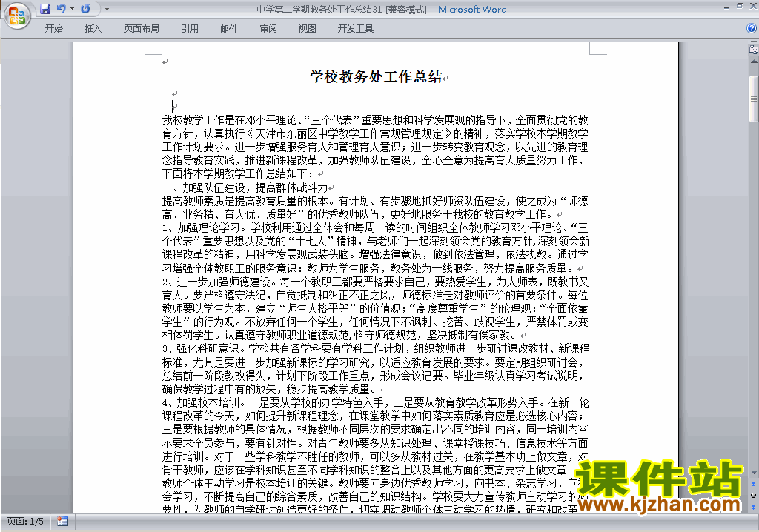Open the 开始 ribbon tab
The image size is (759, 532).
point(53,29)
